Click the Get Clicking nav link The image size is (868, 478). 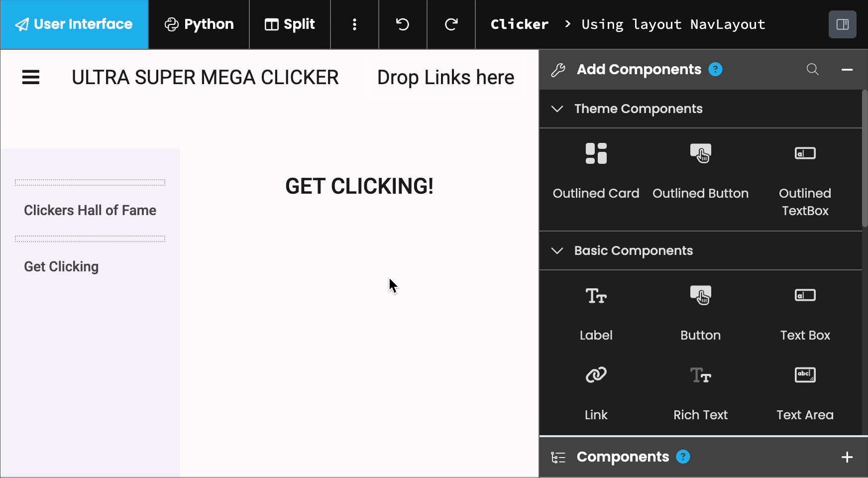61,266
